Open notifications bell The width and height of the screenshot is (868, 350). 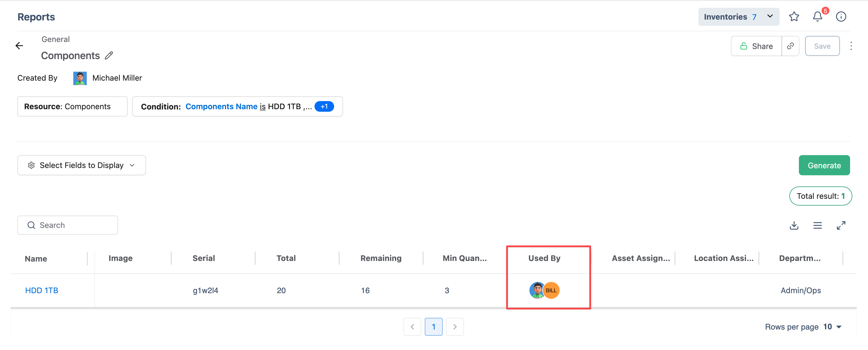click(817, 17)
